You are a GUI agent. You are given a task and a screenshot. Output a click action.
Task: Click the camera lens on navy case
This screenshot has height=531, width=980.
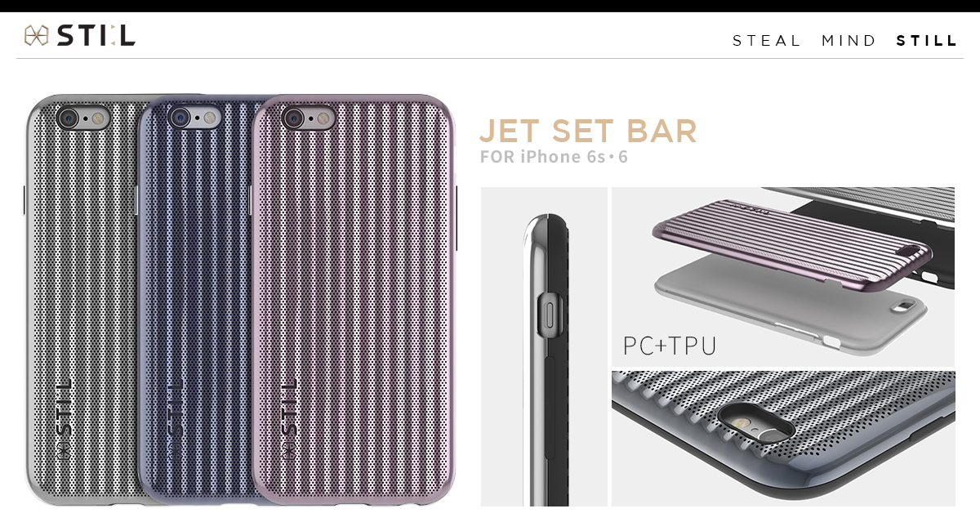[181, 118]
